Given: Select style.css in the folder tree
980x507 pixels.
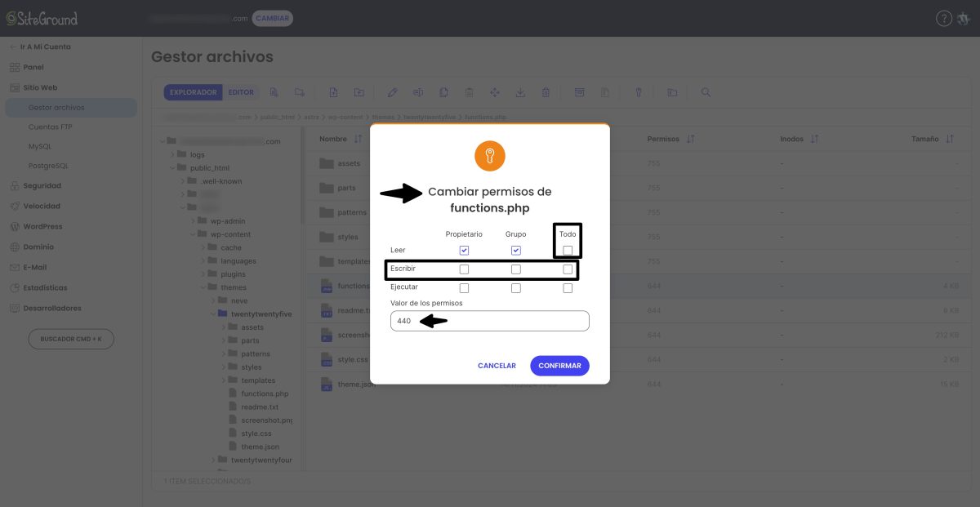Looking at the screenshot, I should click(256, 434).
